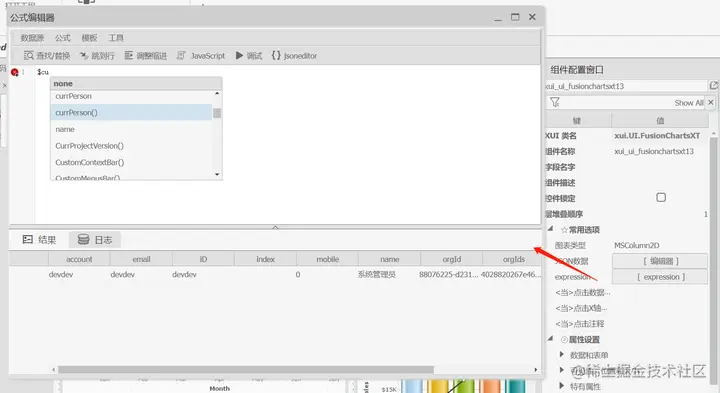
Task: Minimize the 公式编辑器 window
Action: click(498, 18)
